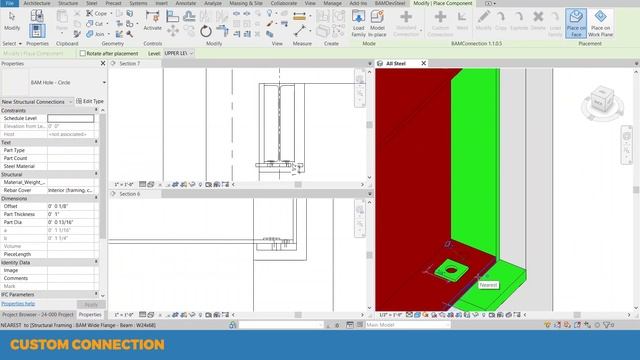Choose Place on Work Plane placement
This screenshot has width=640, height=360.
pyautogui.click(x=600, y=24)
